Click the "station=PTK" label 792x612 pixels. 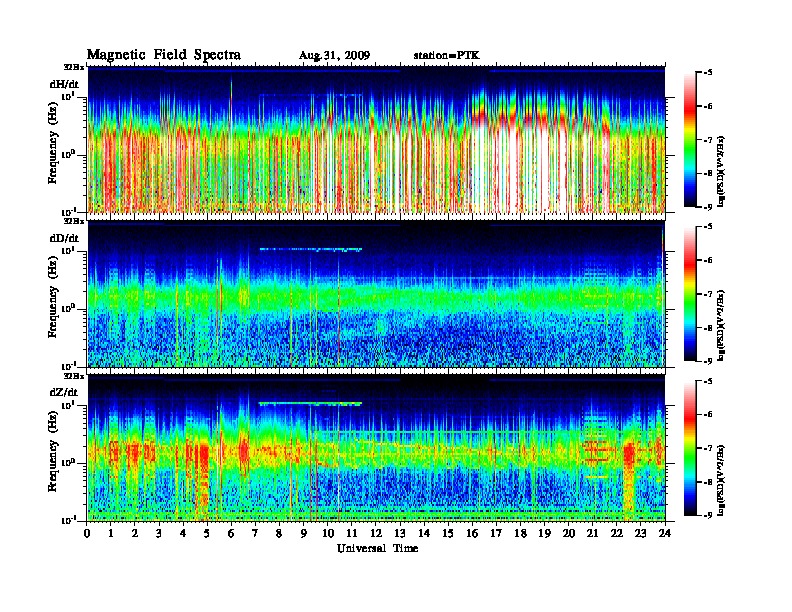coord(447,56)
